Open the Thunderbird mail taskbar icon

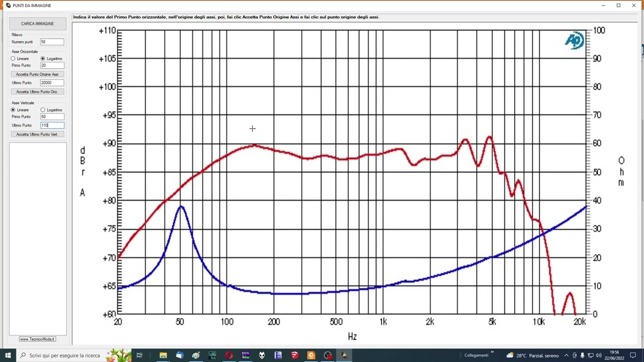[180, 355]
